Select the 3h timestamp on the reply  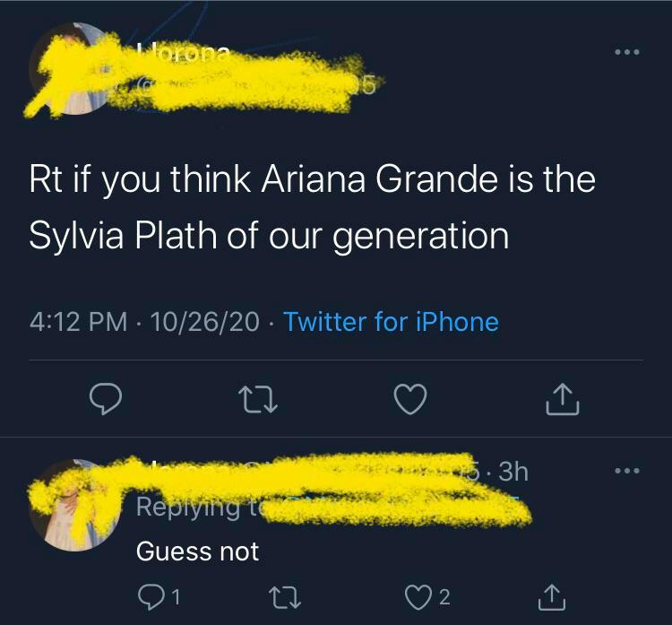[x=512, y=471]
